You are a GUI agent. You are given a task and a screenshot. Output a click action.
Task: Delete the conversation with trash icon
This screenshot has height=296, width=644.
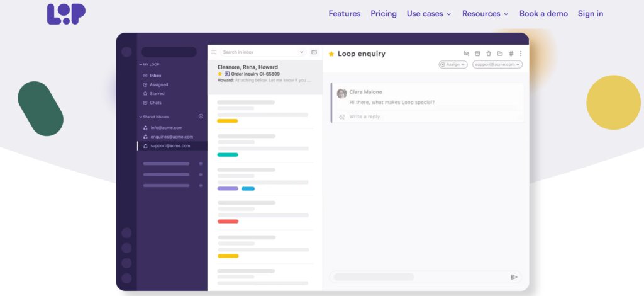point(489,54)
